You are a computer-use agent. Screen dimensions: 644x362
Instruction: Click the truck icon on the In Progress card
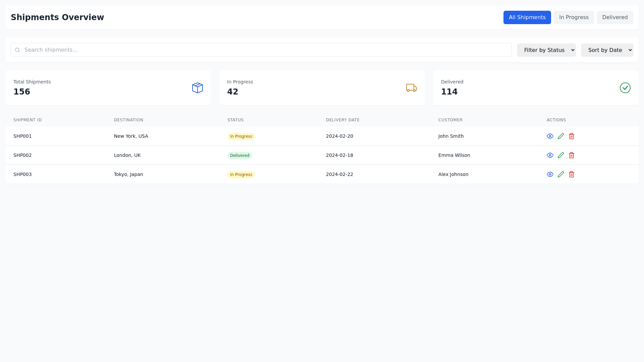click(x=411, y=88)
